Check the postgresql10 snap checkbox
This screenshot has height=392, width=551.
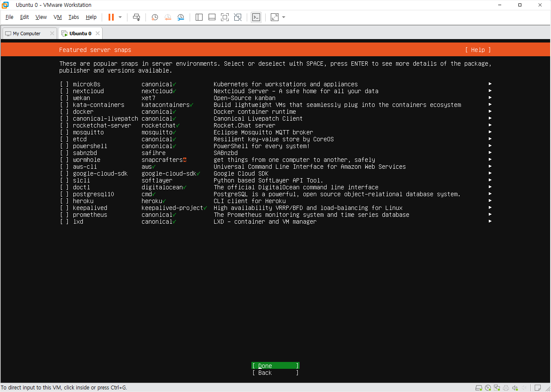64,194
